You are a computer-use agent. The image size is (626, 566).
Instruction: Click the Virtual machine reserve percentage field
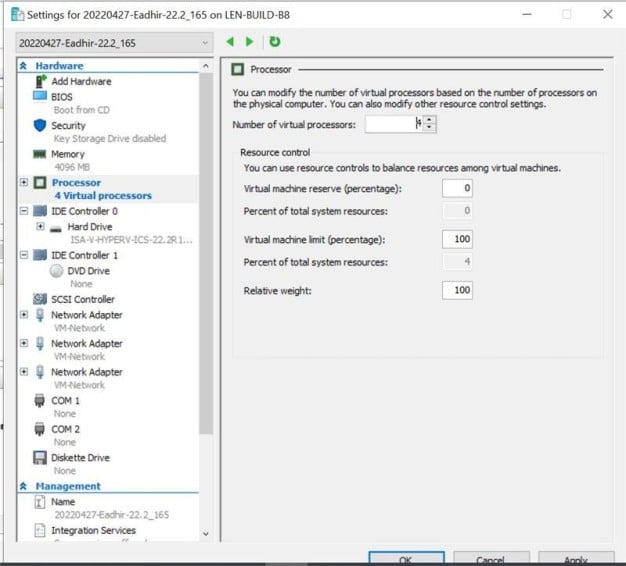tap(457, 188)
